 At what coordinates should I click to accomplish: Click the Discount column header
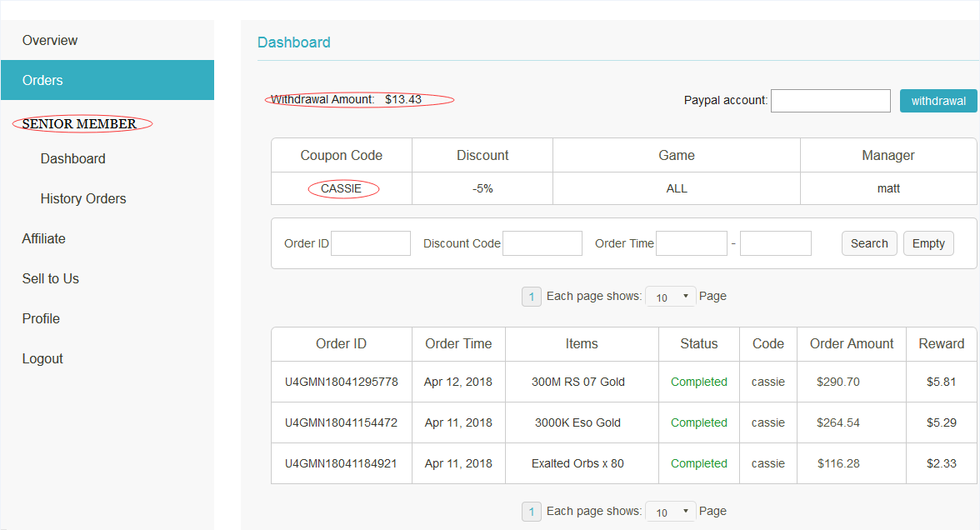482,155
